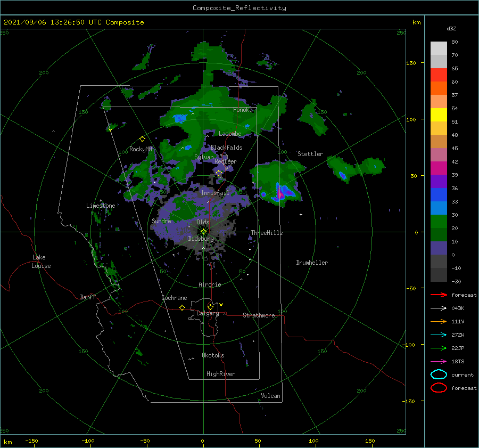The height and width of the screenshot is (448, 479).
Task: Select the yellow 51-54 dBZ swatch
Action: coord(439,115)
